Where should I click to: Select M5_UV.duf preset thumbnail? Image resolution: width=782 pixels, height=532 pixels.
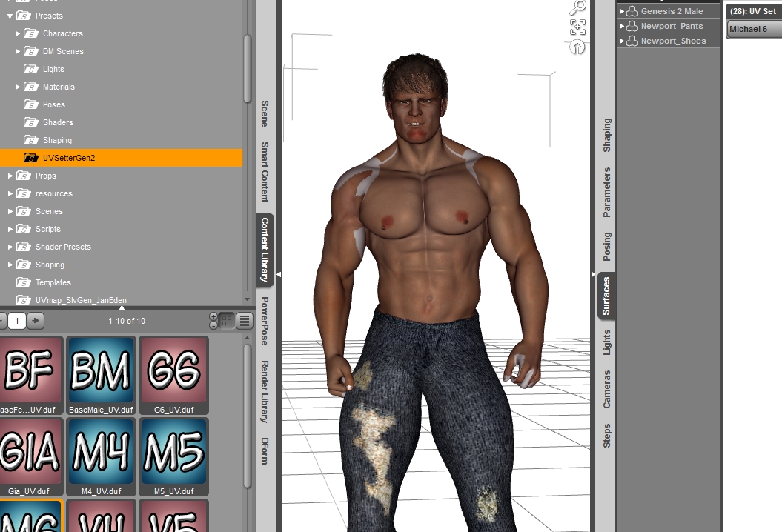coord(173,456)
